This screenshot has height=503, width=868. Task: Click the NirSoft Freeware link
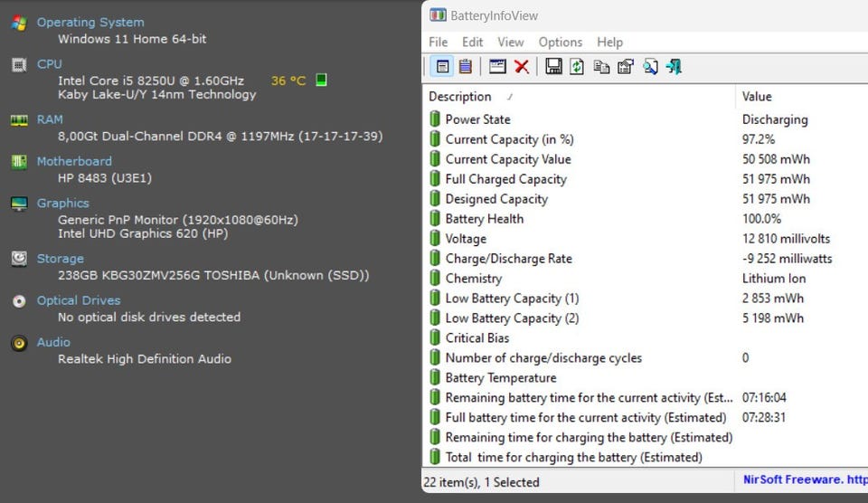[x=805, y=479]
